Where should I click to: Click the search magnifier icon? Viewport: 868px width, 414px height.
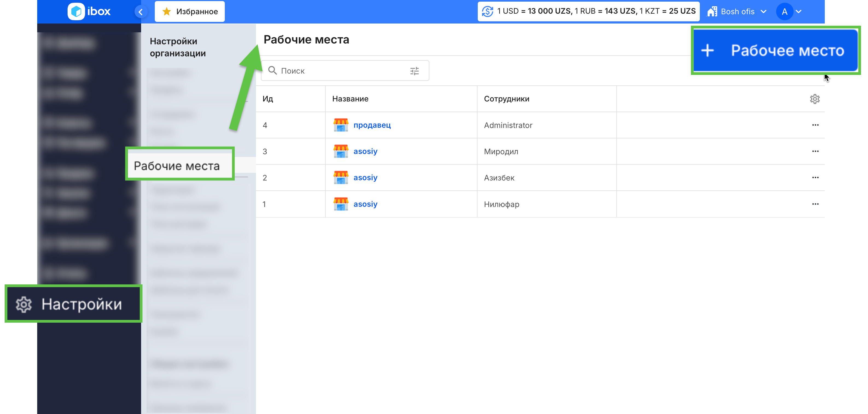point(272,70)
